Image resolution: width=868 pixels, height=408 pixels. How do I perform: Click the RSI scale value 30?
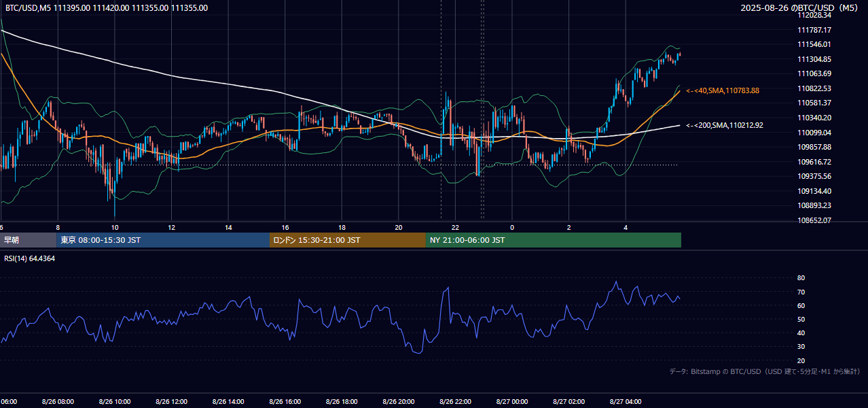[801, 347]
